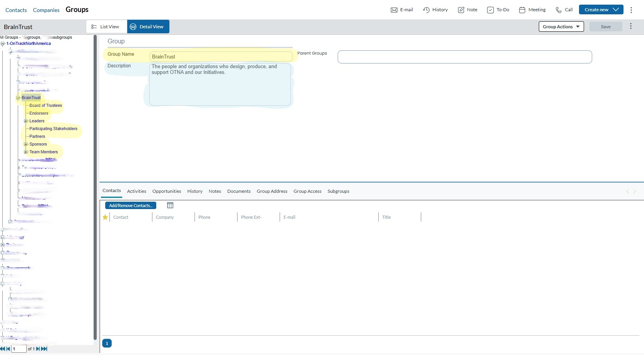The width and height of the screenshot is (644, 355).
Task: Click into the Parent Groups field
Action: (464, 57)
